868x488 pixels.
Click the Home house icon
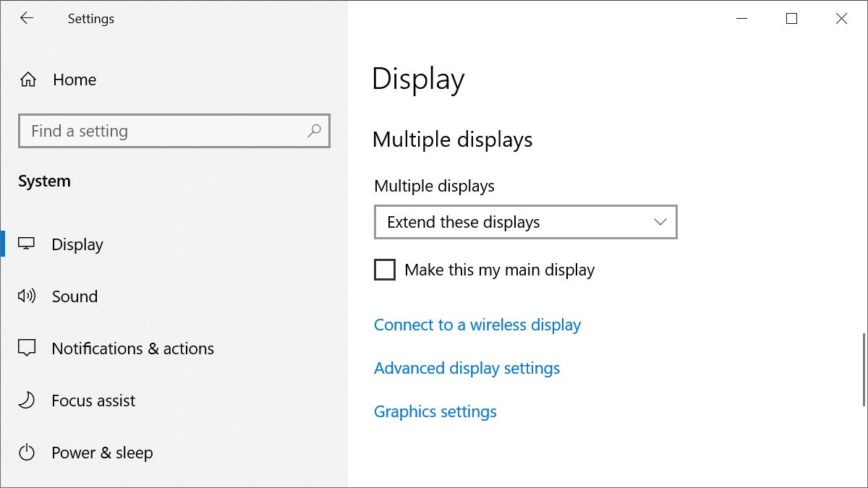(x=28, y=80)
